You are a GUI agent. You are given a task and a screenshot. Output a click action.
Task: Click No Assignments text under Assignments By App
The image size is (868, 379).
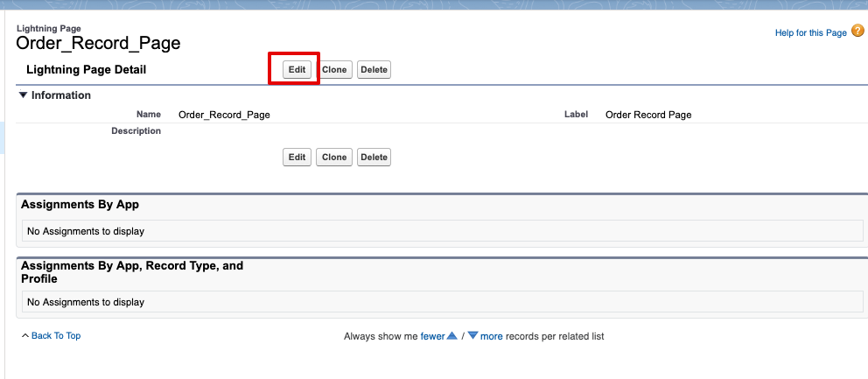86,231
